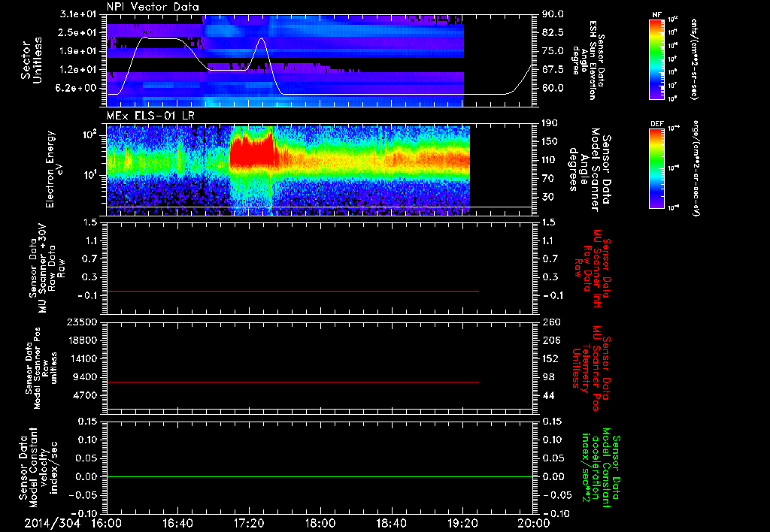
Task: Click the red 'MU Scanner Int Raw Data' label
Action: 593,268
